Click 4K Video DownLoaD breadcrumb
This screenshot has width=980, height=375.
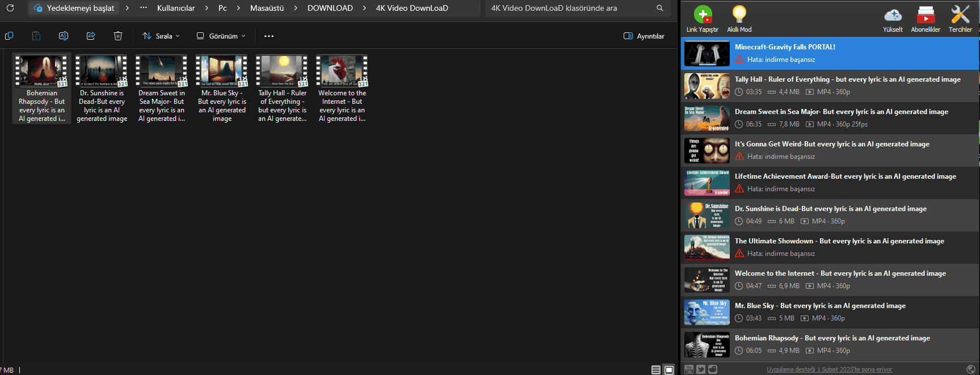click(412, 8)
